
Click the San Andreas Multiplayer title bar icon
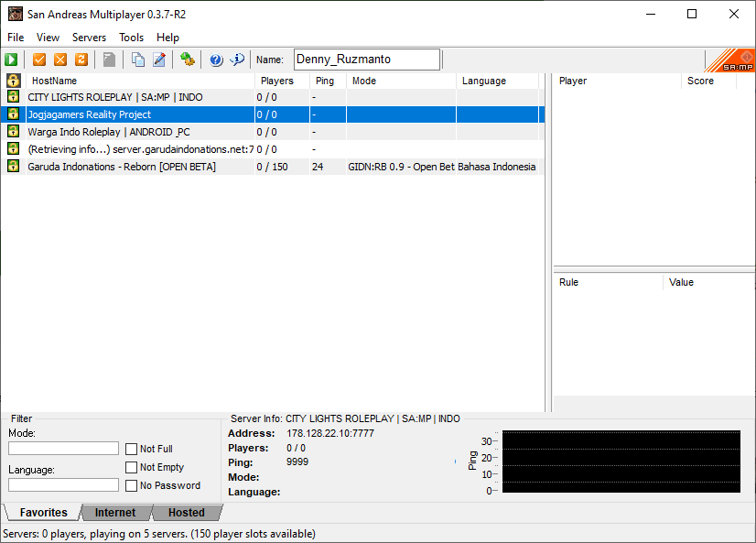(x=16, y=14)
